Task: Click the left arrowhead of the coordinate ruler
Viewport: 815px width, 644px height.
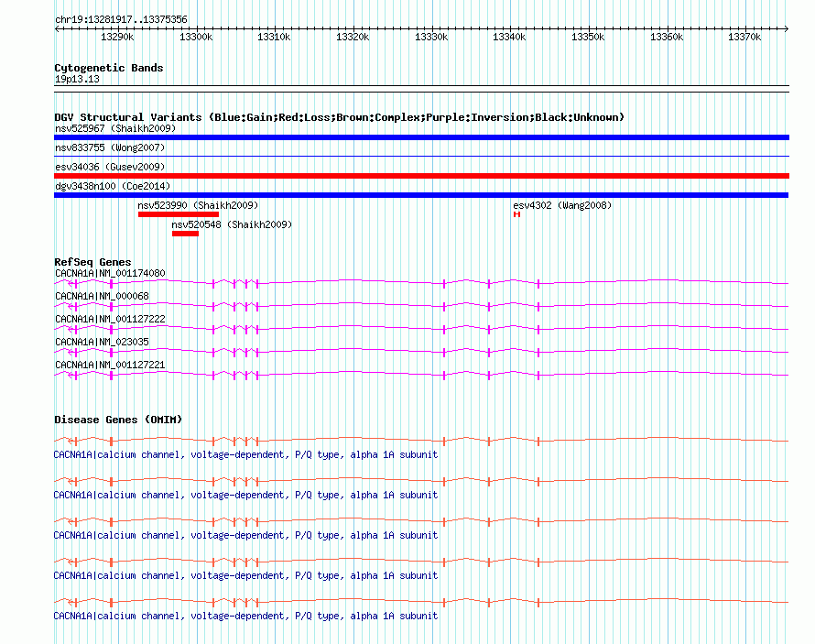Action: [x=57, y=28]
